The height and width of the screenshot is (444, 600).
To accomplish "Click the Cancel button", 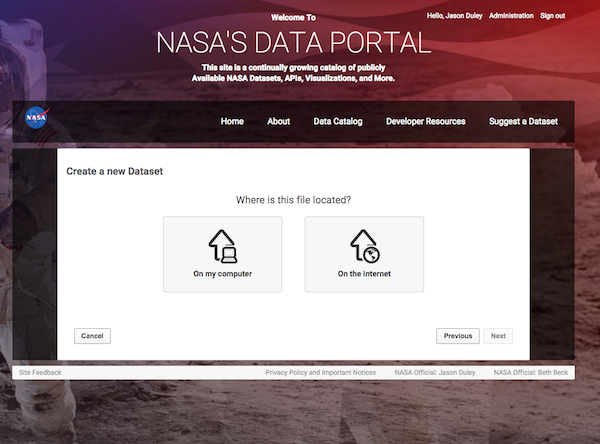I will coord(92,336).
